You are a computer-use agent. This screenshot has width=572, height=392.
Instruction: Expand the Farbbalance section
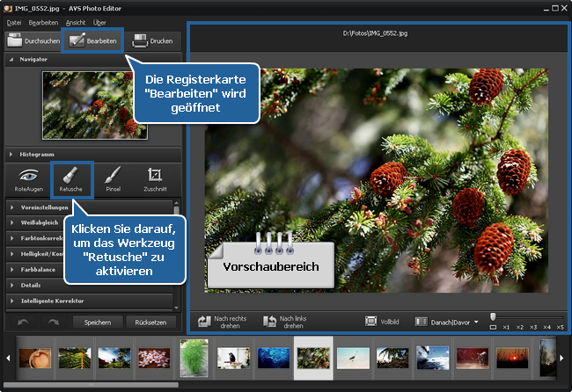35,270
